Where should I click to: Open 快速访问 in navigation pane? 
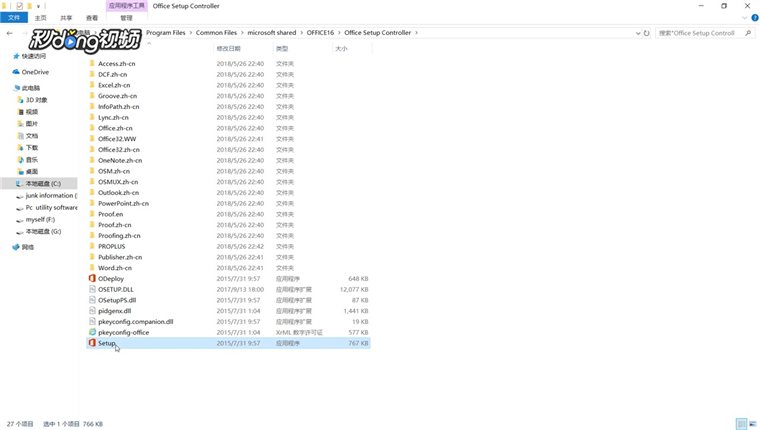click(33, 56)
